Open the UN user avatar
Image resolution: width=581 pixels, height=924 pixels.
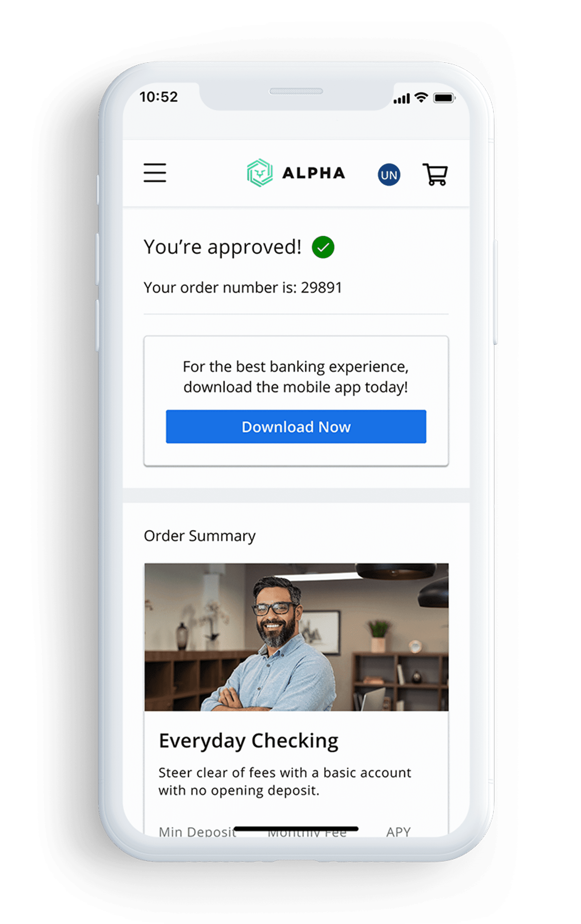click(x=389, y=174)
